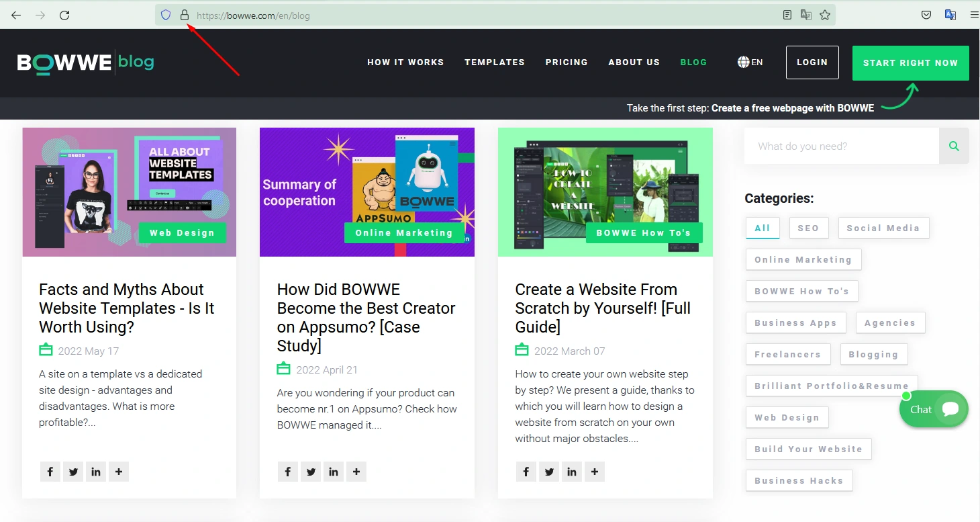Go back using the browser back arrow

point(16,15)
